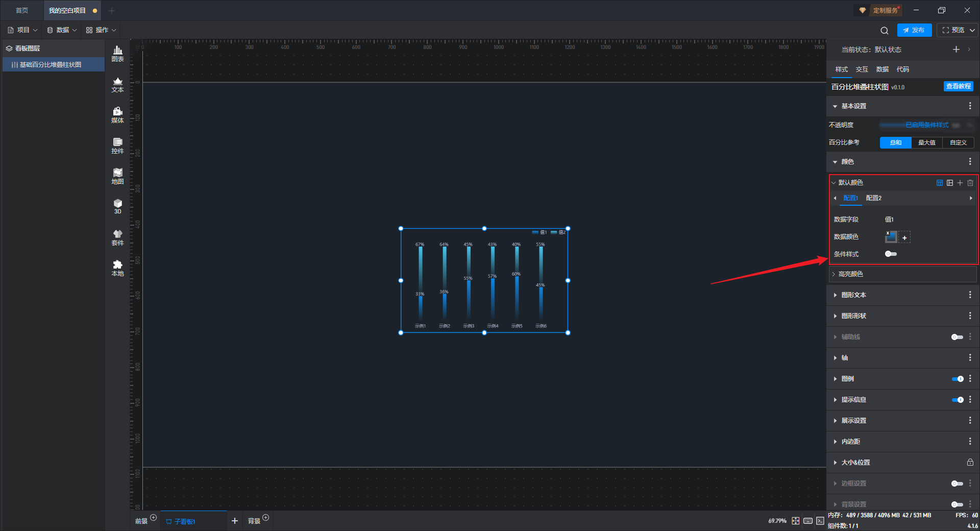This screenshot has height=531, width=980.
Task: Enable the 背景设置 toggle
Action: click(x=957, y=504)
